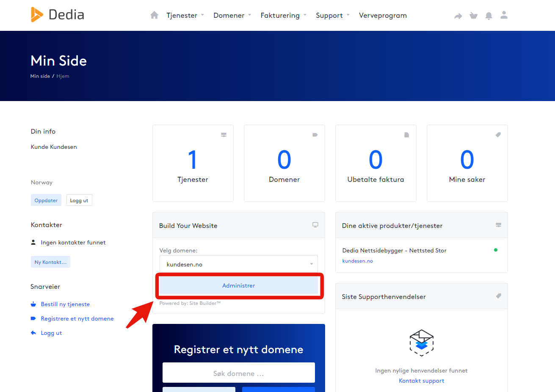Click the Oppdater button
This screenshot has height=392, width=555.
46,200
